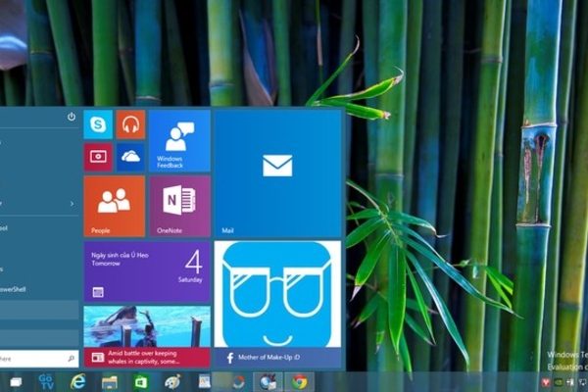Image resolution: width=588 pixels, height=392 pixels.
Task: Open the Music headphones tile
Action: pyautogui.click(x=130, y=124)
